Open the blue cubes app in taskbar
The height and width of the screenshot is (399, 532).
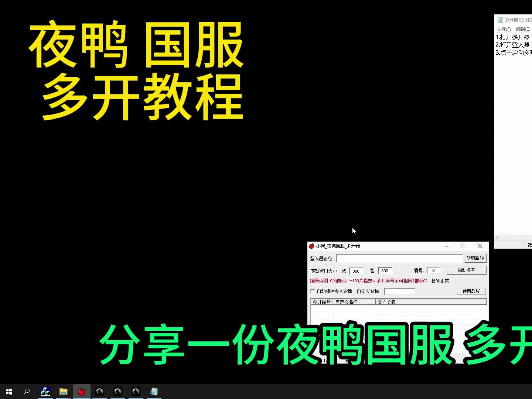[45, 391]
